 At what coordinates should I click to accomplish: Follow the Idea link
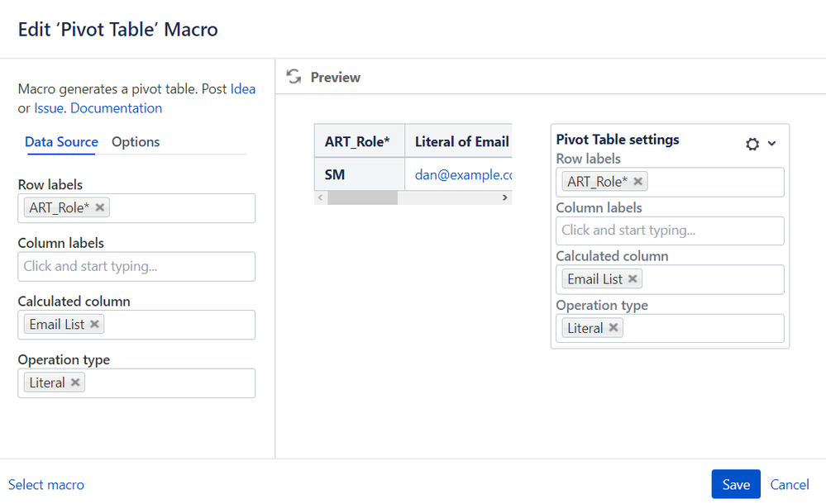(243, 89)
